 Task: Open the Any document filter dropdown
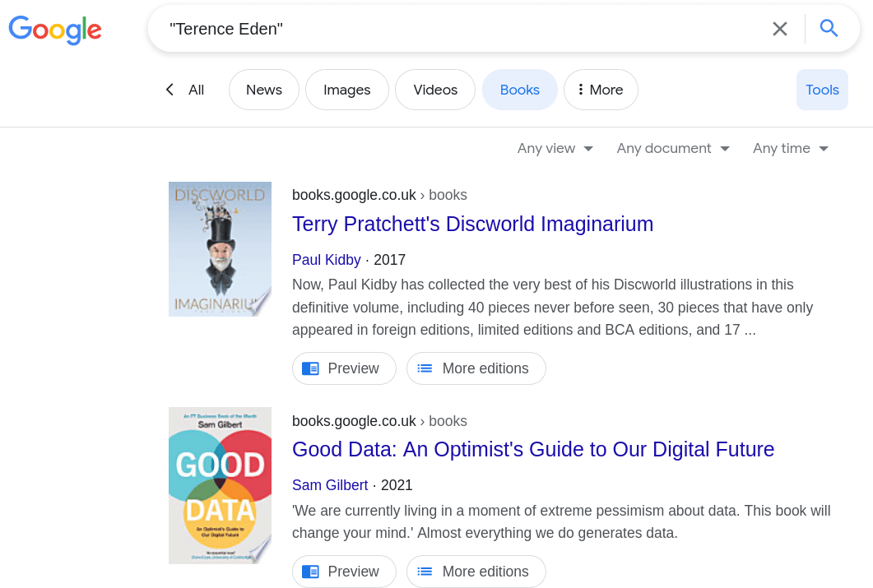[x=672, y=149]
